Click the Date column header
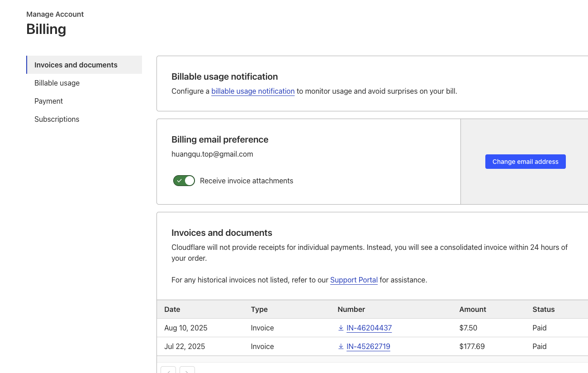This screenshot has width=588, height=373. 172,309
